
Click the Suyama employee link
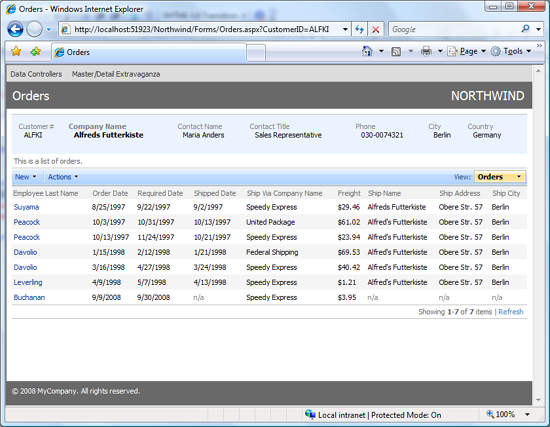coord(26,207)
